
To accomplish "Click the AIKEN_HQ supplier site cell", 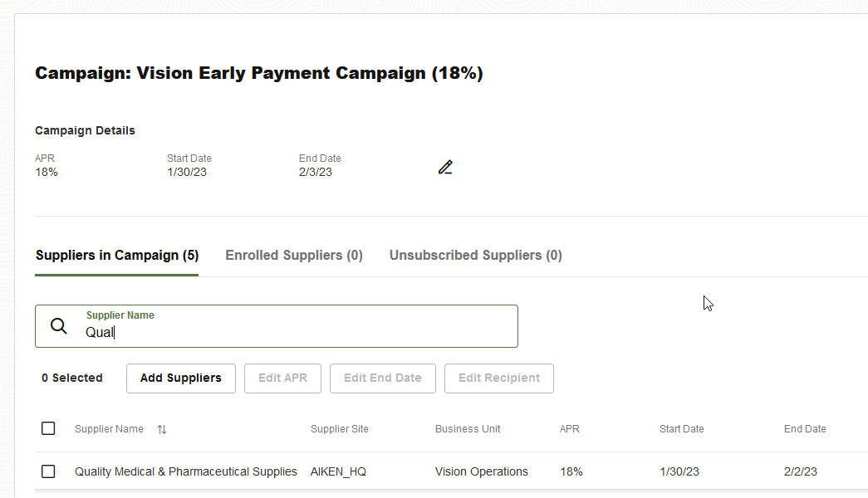I will pos(338,471).
